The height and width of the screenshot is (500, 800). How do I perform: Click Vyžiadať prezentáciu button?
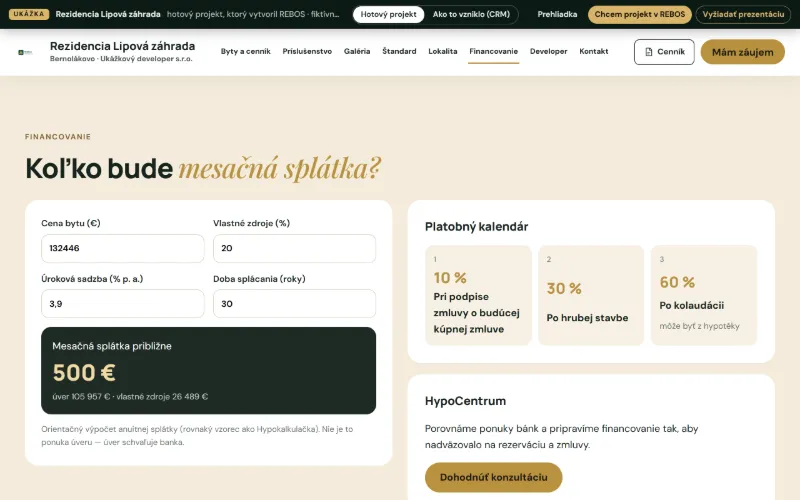click(x=743, y=14)
